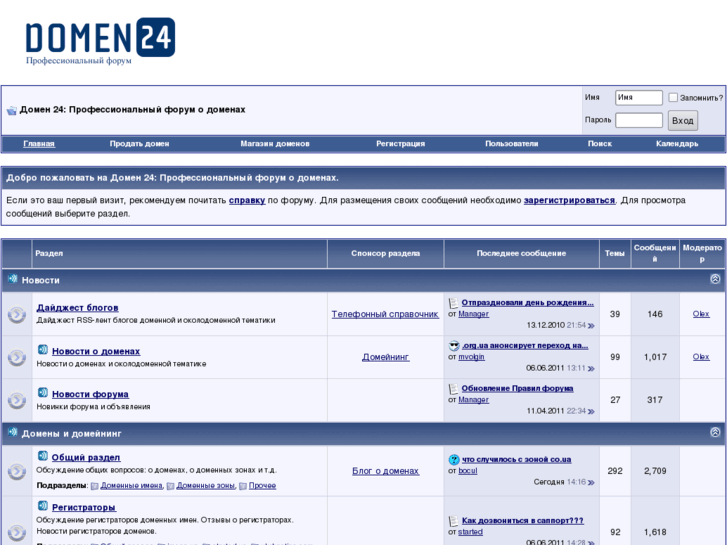Open user profile bocul
The width and height of the screenshot is (727, 545).
tap(468, 470)
